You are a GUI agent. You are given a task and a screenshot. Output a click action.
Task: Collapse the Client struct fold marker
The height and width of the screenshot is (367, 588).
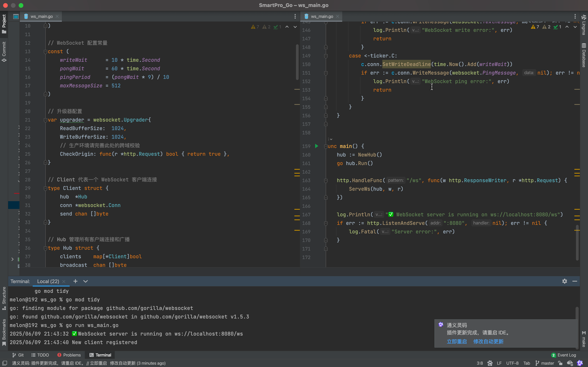[x=45, y=188]
